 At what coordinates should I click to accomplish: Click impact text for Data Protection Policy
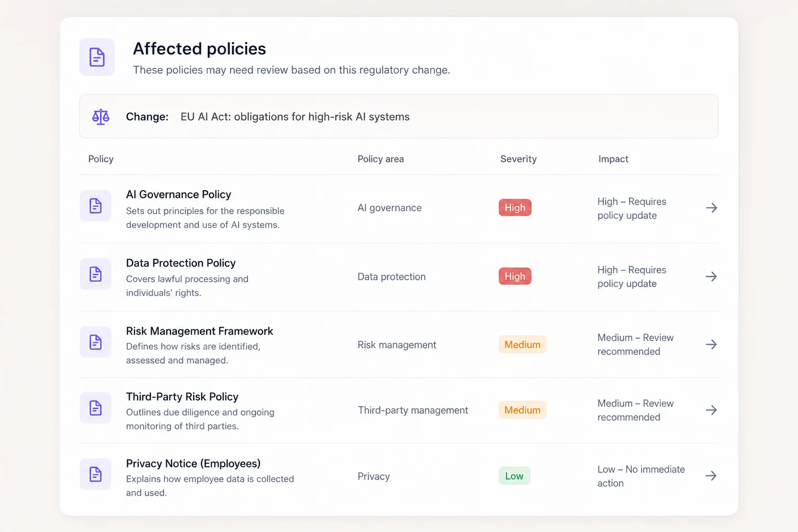click(632, 277)
